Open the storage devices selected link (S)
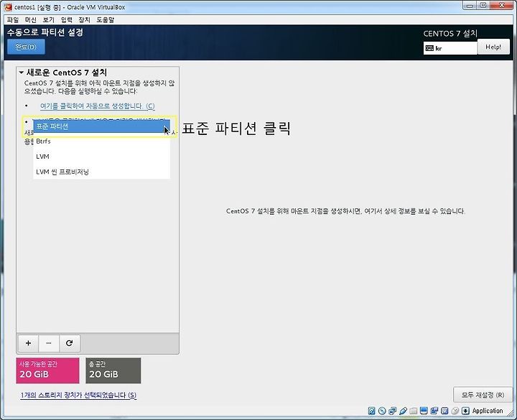The height and width of the screenshot is (420, 517). 78,395
